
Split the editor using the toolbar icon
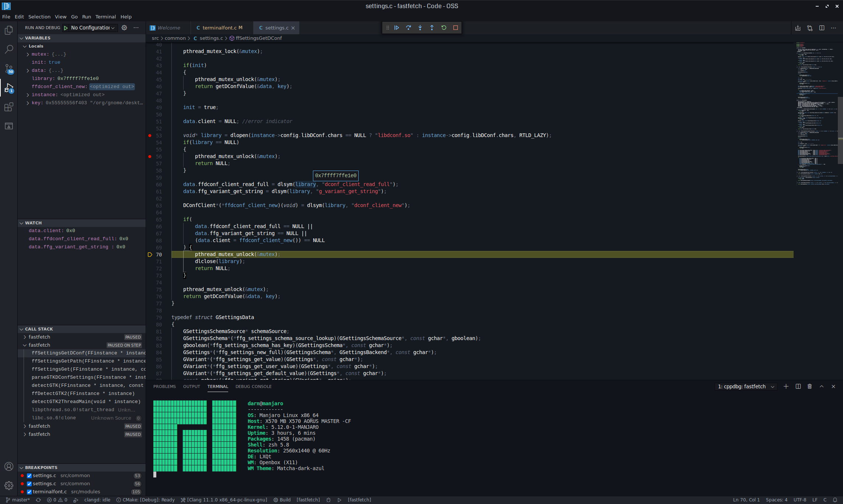click(822, 28)
